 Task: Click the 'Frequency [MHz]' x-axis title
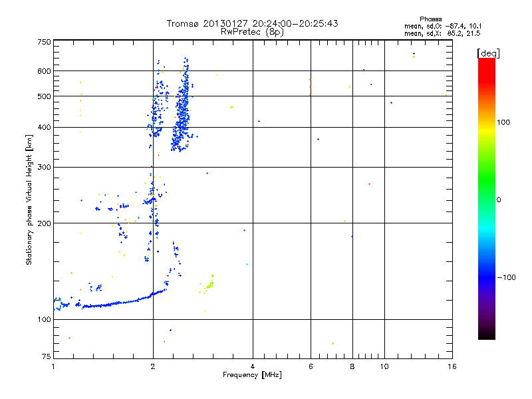tap(252, 375)
